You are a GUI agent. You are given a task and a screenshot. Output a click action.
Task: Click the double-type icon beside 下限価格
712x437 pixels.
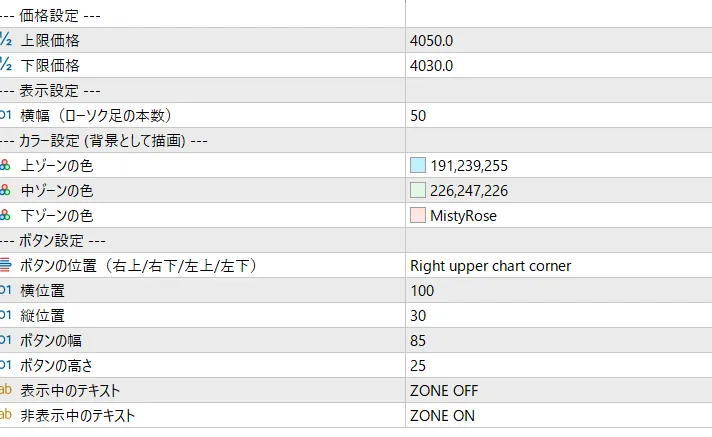[5, 65]
